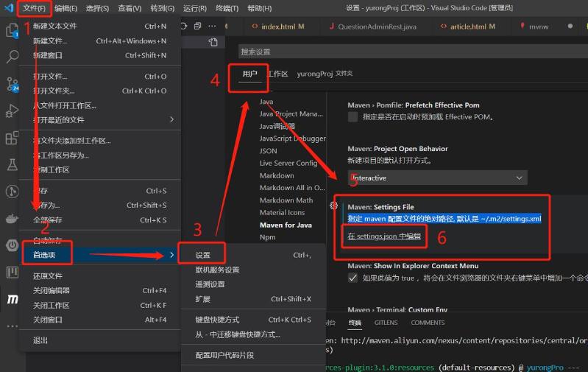Open the 编辑(E) menu
588x372 pixels.
[x=65, y=8]
